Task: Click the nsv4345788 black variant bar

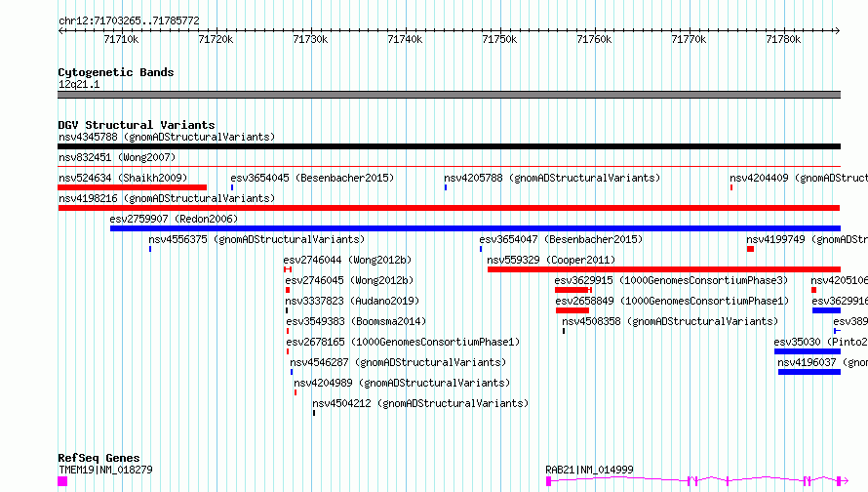Action: coord(449,146)
